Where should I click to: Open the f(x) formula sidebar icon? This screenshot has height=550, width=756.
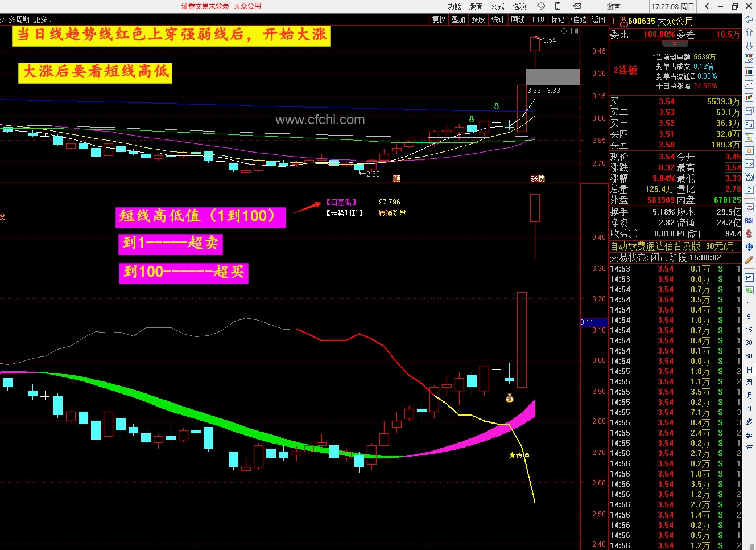coord(749,177)
